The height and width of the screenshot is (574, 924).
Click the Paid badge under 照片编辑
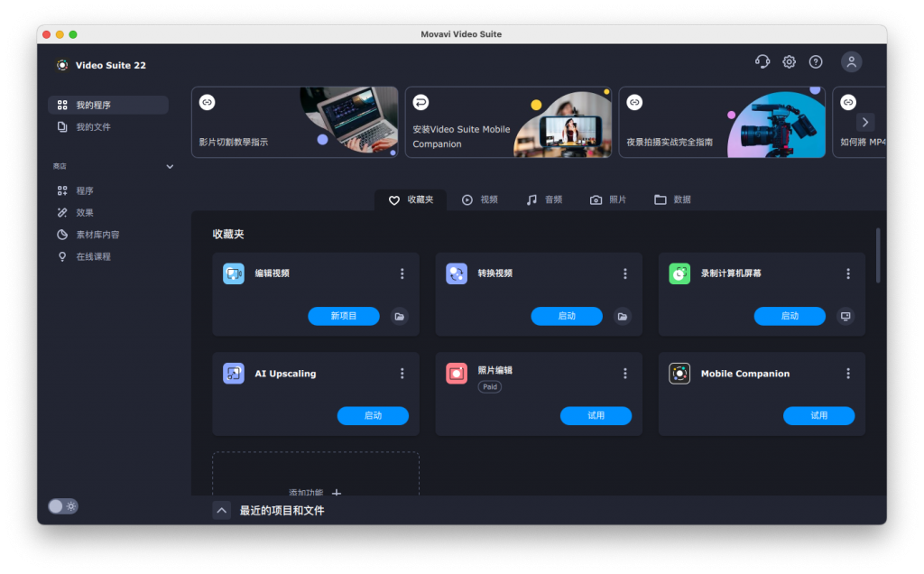tap(490, 387)
